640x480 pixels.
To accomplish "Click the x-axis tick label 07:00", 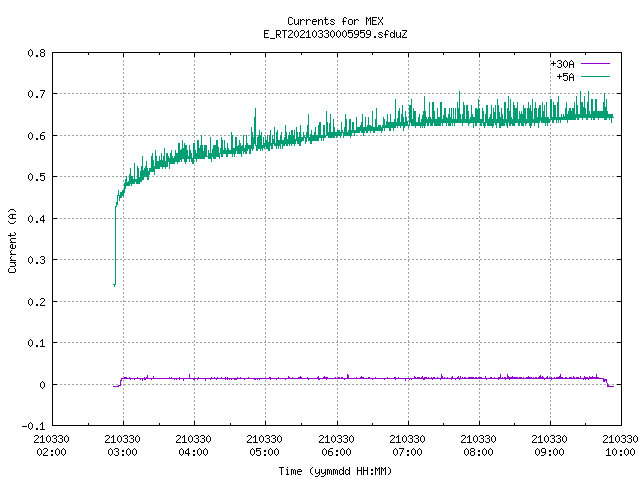I will 407,452.
